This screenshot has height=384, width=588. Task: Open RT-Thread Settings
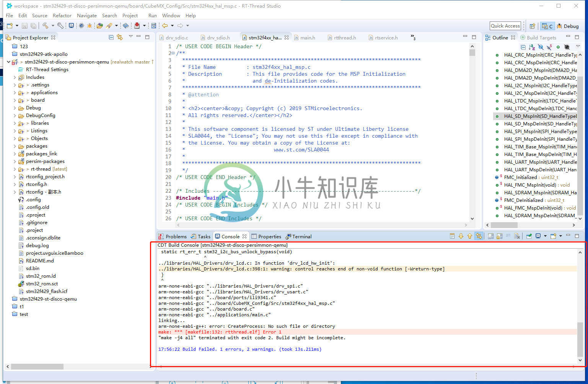[43, 70]
